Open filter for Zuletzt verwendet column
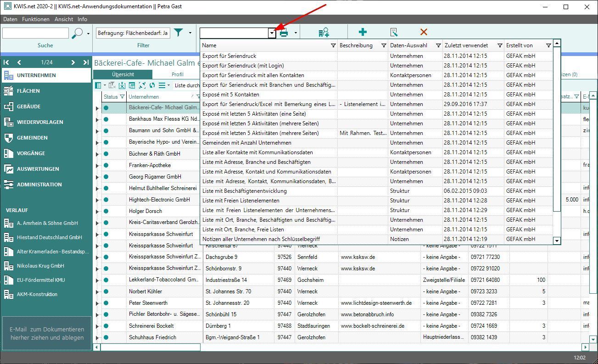This screenshot has height=364, width=598. pyautogui.click(x=500, y=45)
